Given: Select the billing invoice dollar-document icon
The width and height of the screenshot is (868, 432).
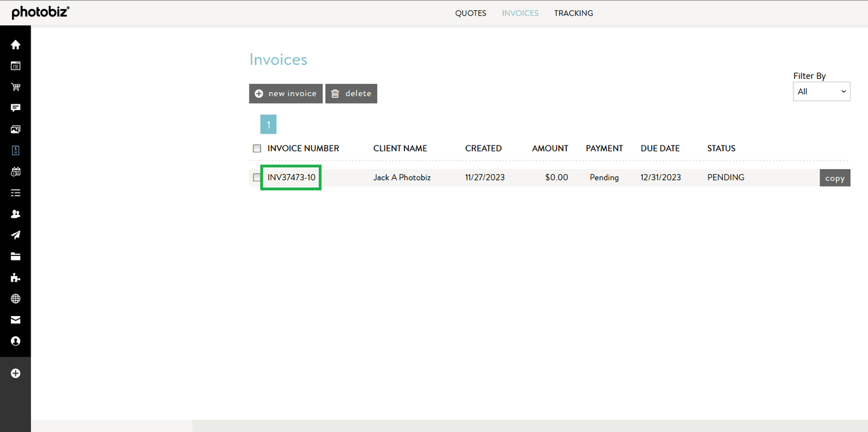Looking at the screenshot, I should point(15,150).
